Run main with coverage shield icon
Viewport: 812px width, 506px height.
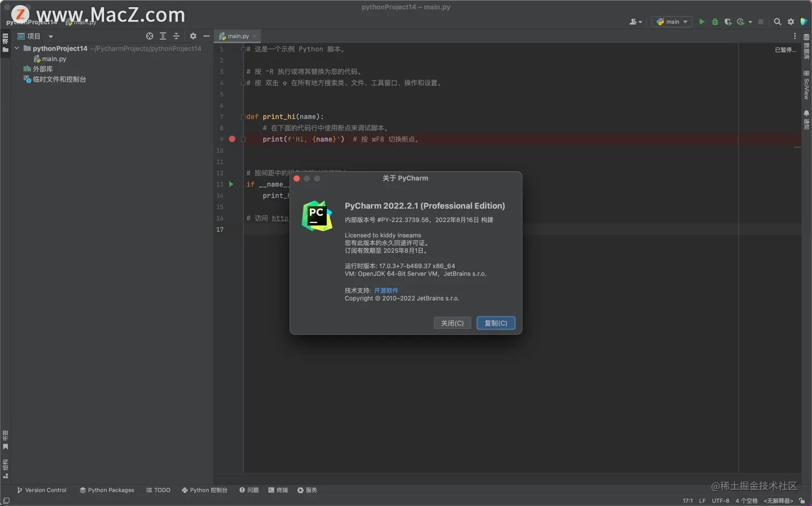pos(728,21)
